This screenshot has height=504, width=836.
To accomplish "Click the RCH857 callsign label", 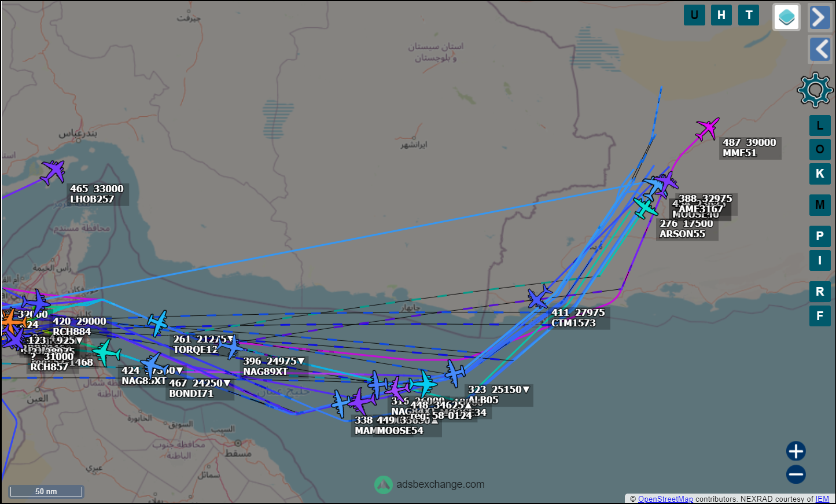I will click(x=49, y=367).
